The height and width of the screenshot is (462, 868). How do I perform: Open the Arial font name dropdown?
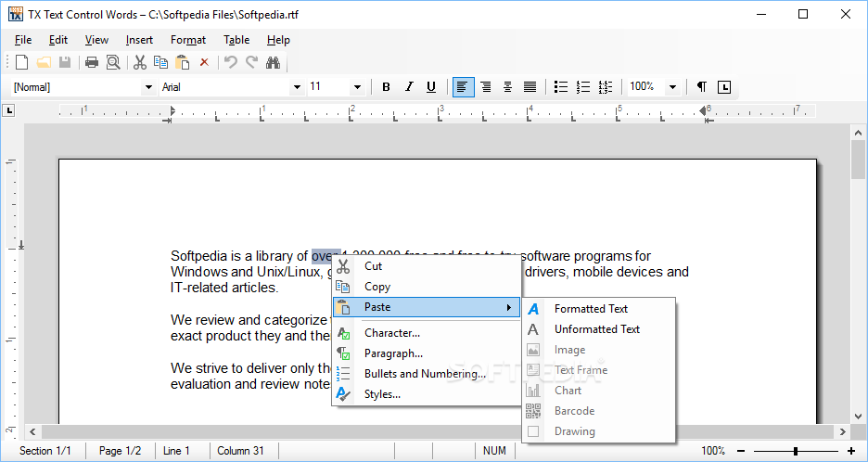coord(298,87)
